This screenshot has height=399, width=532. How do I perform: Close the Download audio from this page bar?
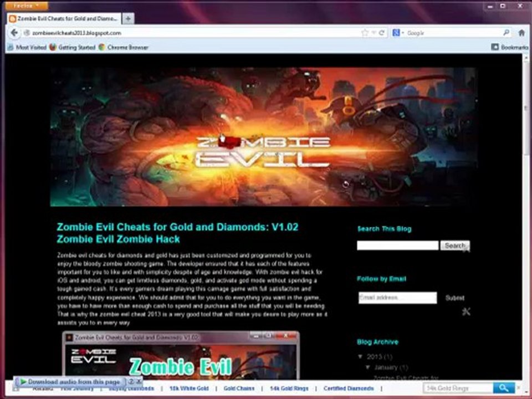[139, 381]
